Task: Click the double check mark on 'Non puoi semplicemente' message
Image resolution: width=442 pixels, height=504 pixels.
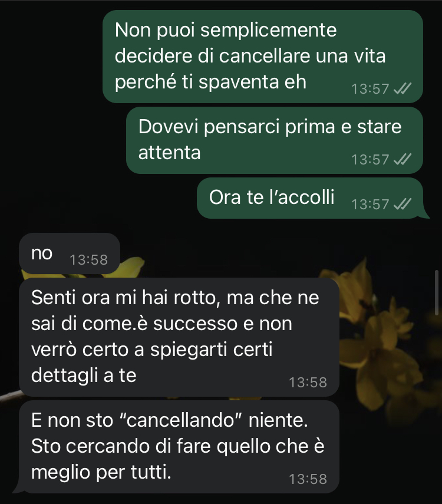Action: coord(403,88)
